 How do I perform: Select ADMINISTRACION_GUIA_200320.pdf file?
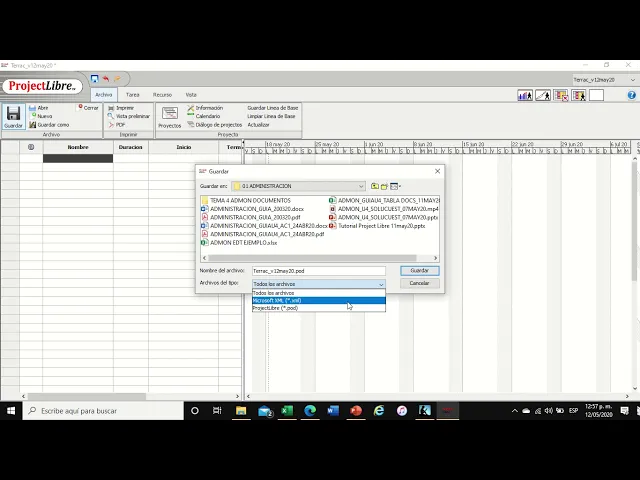tap(251, 218)
